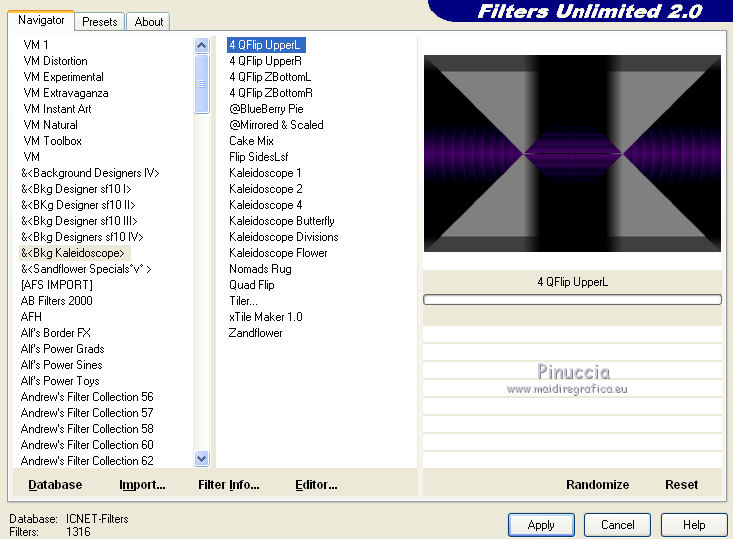This screenshot has height=539, width=733.
Task: Select Alf's Power Grads category
Action: pyautogui.click(x=63, y=349)
